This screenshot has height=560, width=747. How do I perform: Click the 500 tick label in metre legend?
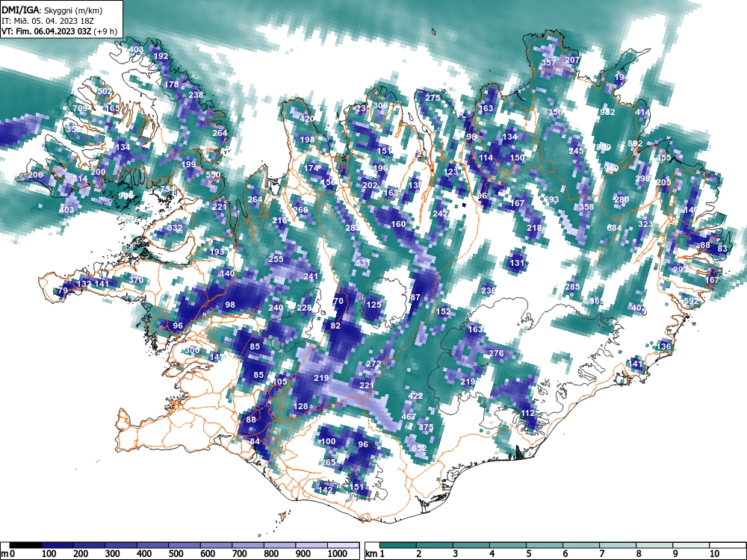[176, 554]
